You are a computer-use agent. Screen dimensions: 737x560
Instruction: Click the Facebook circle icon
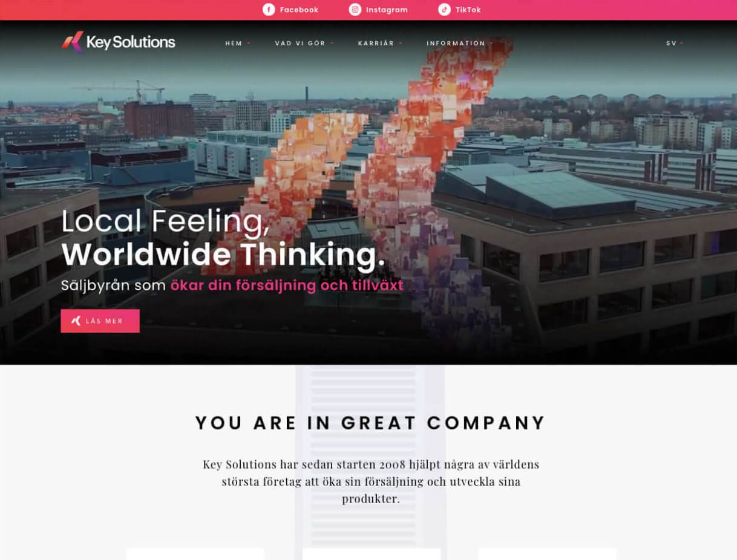point(269,10)
